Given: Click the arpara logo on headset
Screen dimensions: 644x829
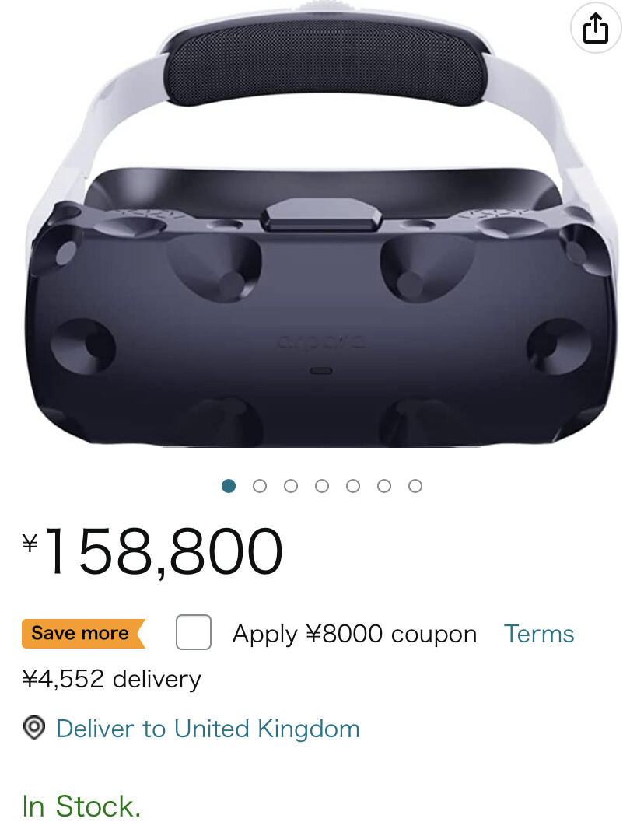Looking at the screenshot, I should point(321,343).
